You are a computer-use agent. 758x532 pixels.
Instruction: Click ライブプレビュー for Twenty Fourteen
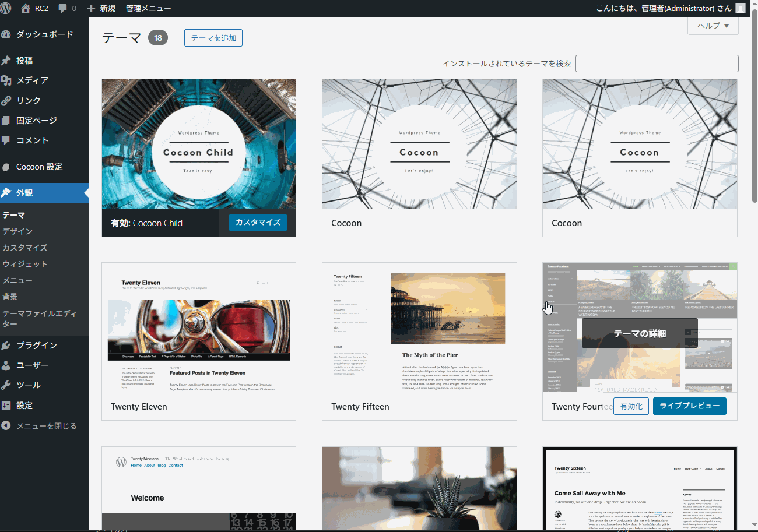point(689,406)
